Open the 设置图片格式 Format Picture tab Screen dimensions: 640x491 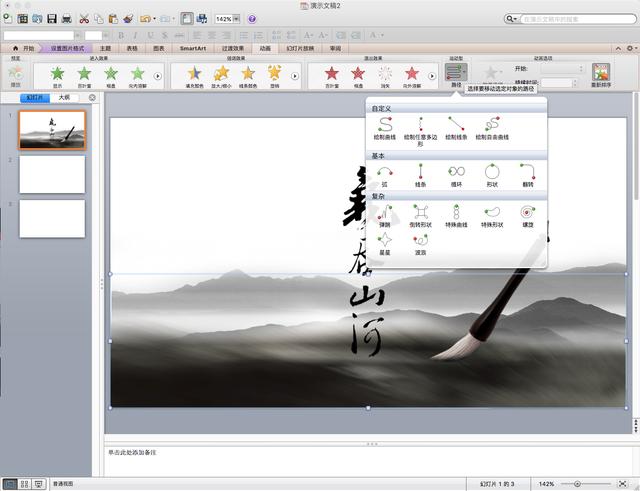[x=67, y=48]
